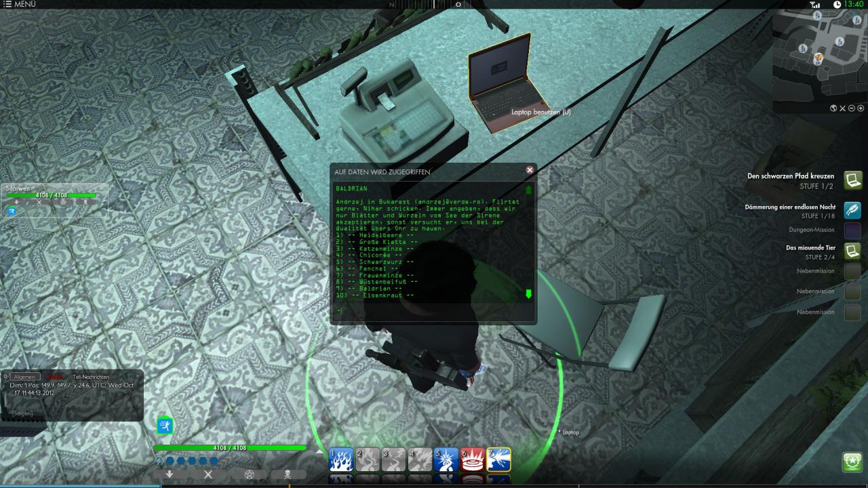This screenshot has width=868, height=488.
Task: Activate ability slot 2 greyed skill
Action: point(367,460)
